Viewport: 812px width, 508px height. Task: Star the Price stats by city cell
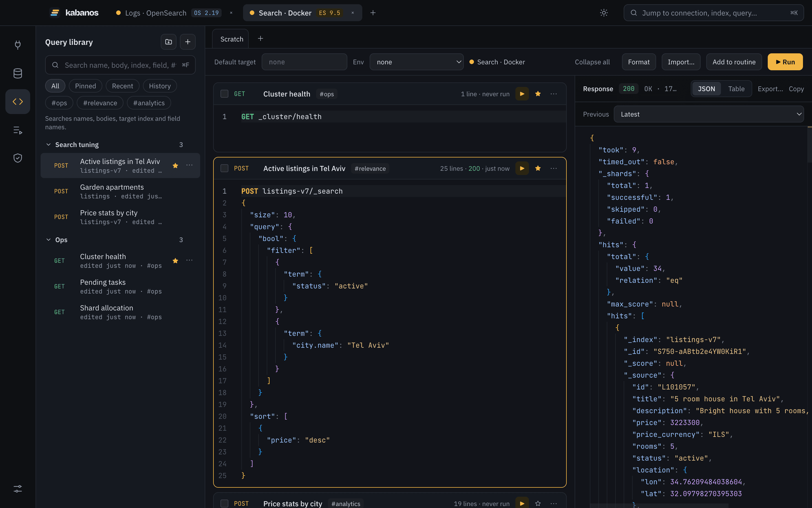coord(538,503)
